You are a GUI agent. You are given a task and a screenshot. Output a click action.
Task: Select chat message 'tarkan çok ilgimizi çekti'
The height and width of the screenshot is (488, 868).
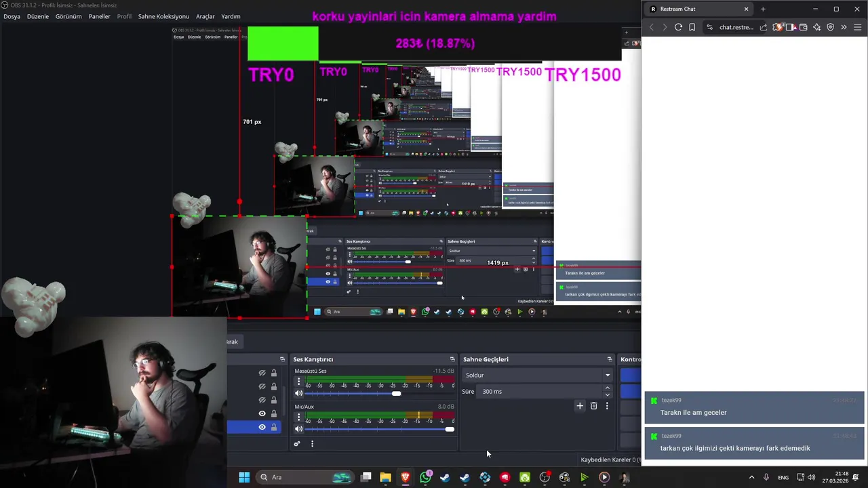[x=755, y=443]
